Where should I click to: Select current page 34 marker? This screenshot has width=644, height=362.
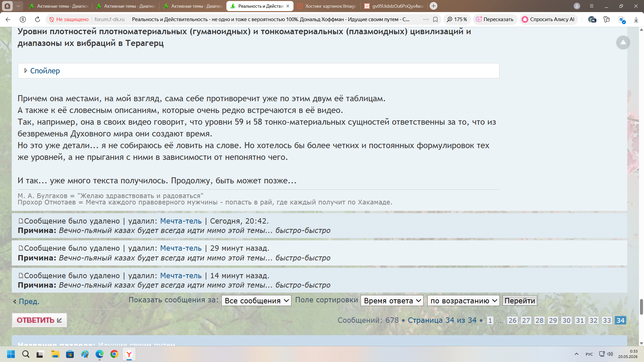[x=621, y=320]
